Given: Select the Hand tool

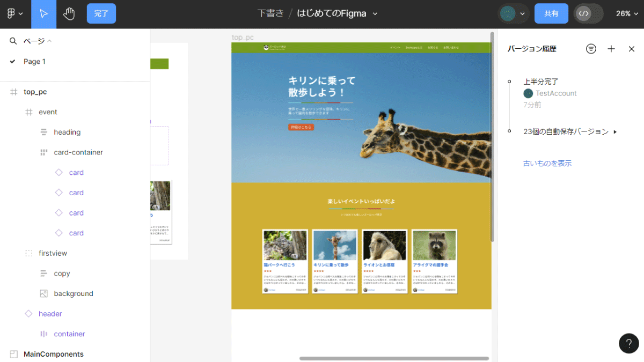Looking at the screenshot, I should (69, 14).
